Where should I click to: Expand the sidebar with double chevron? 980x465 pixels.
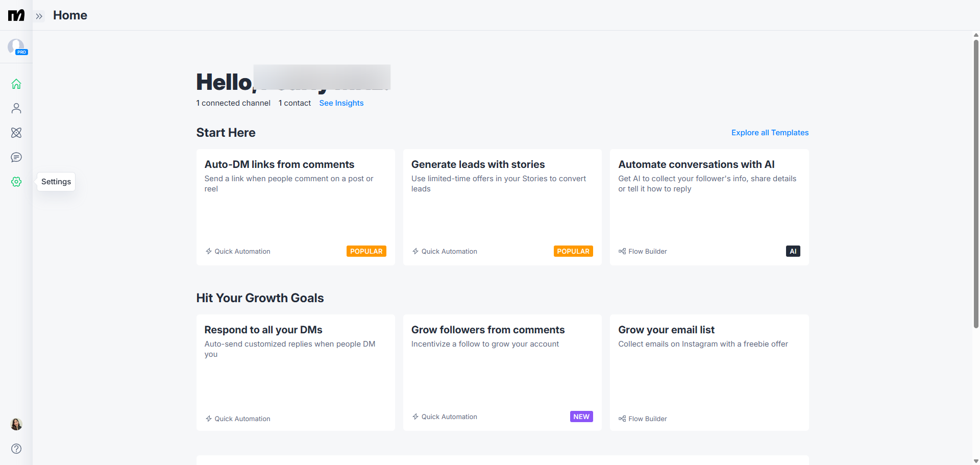pos(39,16)
